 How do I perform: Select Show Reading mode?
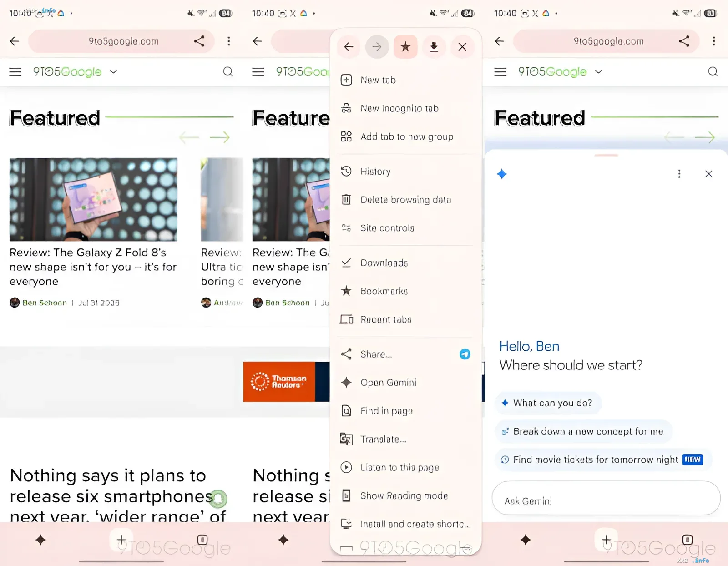405,495
